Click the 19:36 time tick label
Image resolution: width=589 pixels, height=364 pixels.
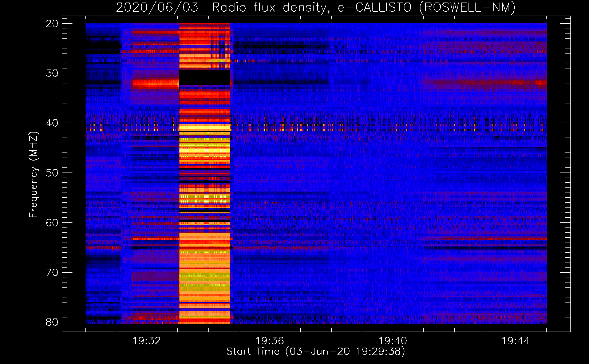[270, 341]
